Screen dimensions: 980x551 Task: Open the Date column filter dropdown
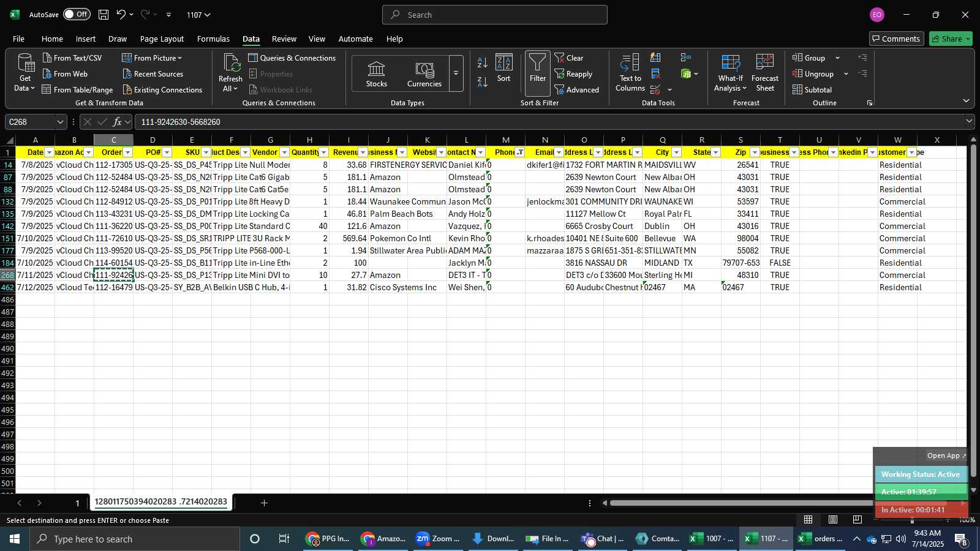[49, 152]
